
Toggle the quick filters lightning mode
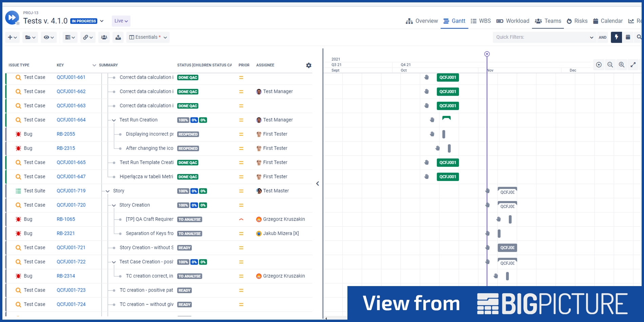pos(616,37)
